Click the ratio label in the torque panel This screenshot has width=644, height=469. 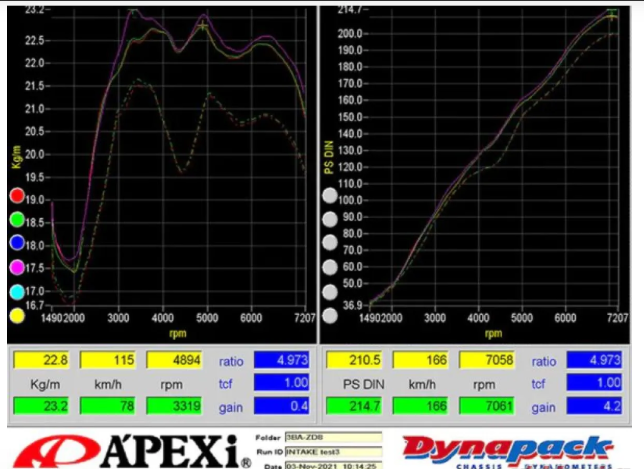pyautogui.click(x=231, y=361)
